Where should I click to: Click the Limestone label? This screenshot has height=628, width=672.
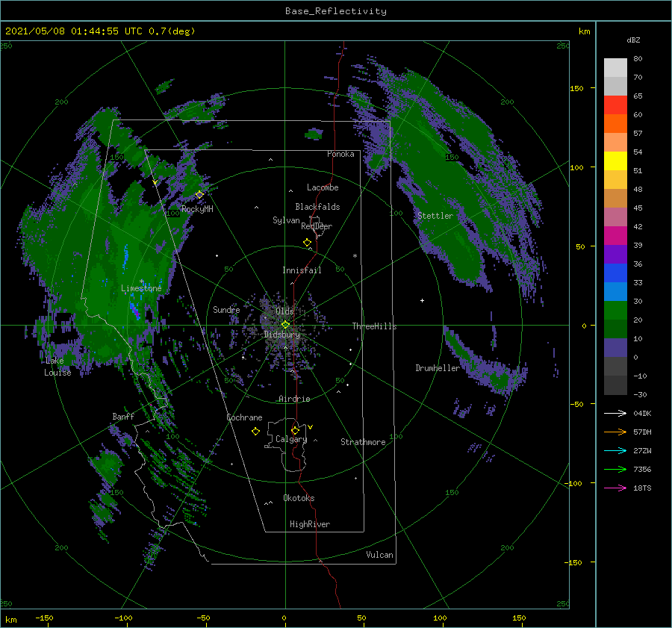tap(141, 288)
